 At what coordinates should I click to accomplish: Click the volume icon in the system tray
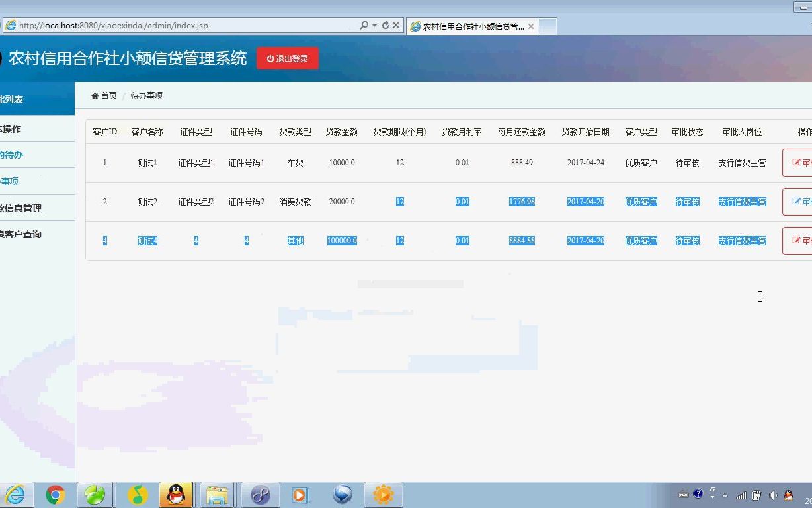(774, 495)
